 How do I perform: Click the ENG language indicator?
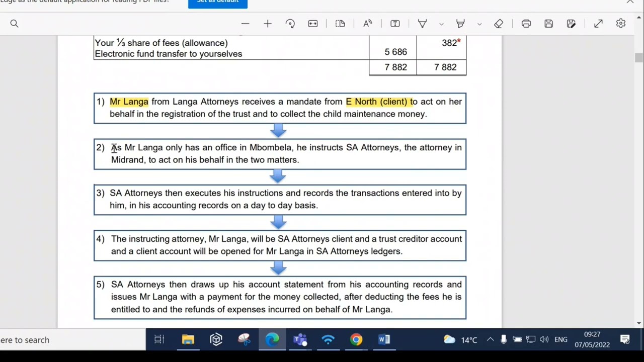click(x=561, y=340)
